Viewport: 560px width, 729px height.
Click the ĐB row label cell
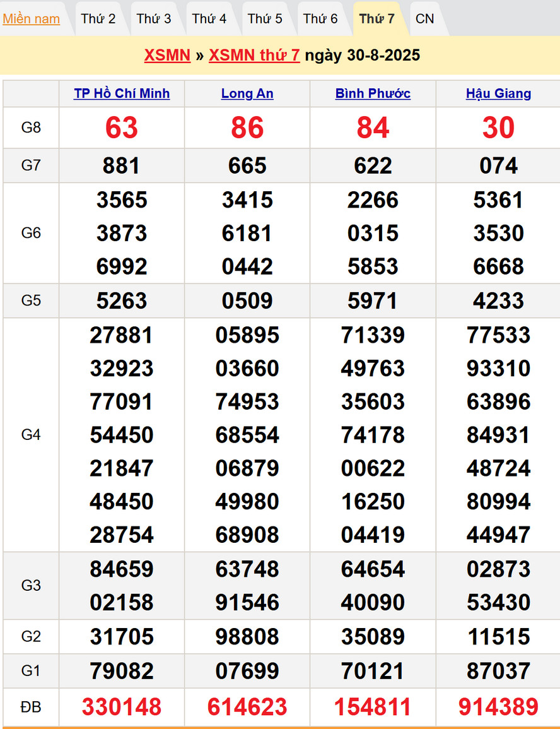coord(31,707)
